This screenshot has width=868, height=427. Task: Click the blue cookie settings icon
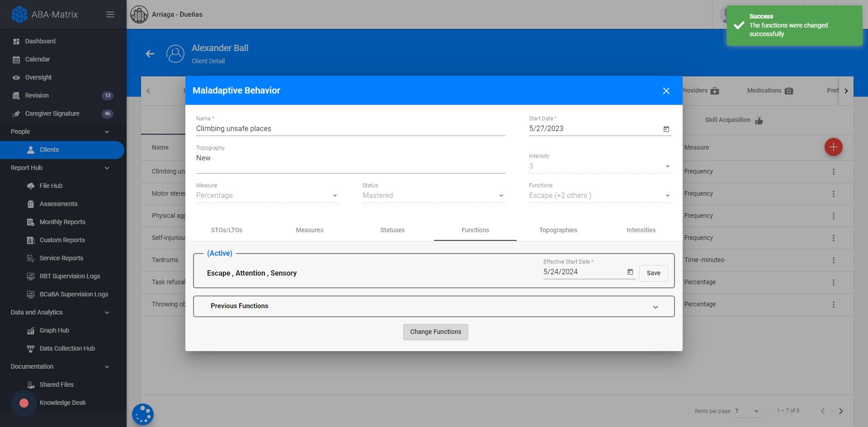click(143, 414)
